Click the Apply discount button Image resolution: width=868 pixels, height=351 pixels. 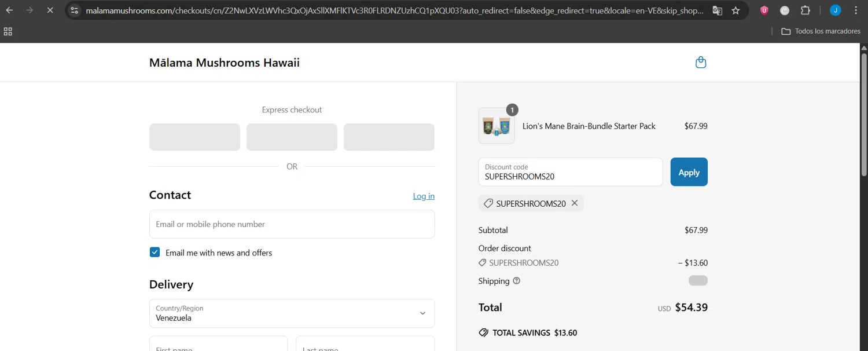point(689,172)
